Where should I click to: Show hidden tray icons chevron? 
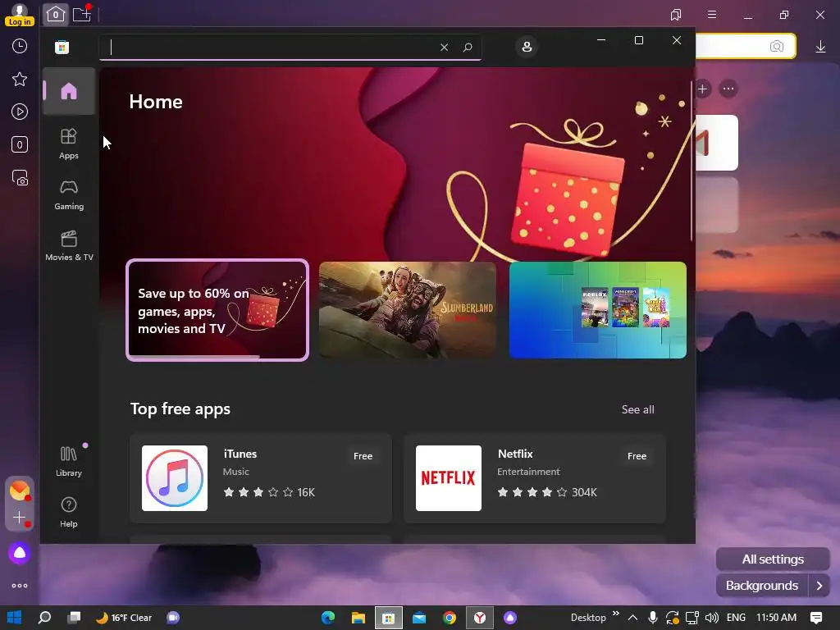tap(632, 618)
